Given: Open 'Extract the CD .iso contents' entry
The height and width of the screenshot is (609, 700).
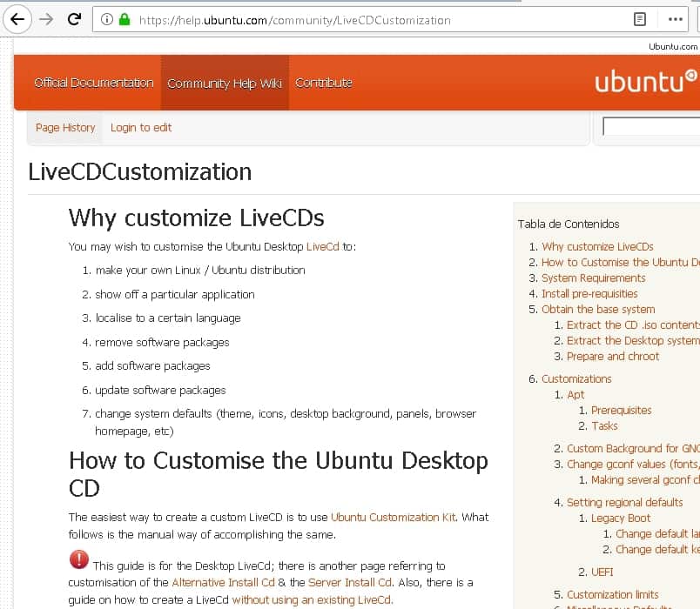Looking at the screenshot, I should pos(633,325).
